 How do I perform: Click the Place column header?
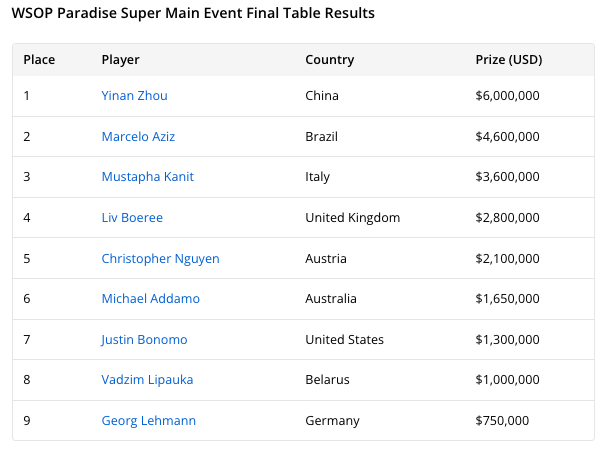point(39,60)
